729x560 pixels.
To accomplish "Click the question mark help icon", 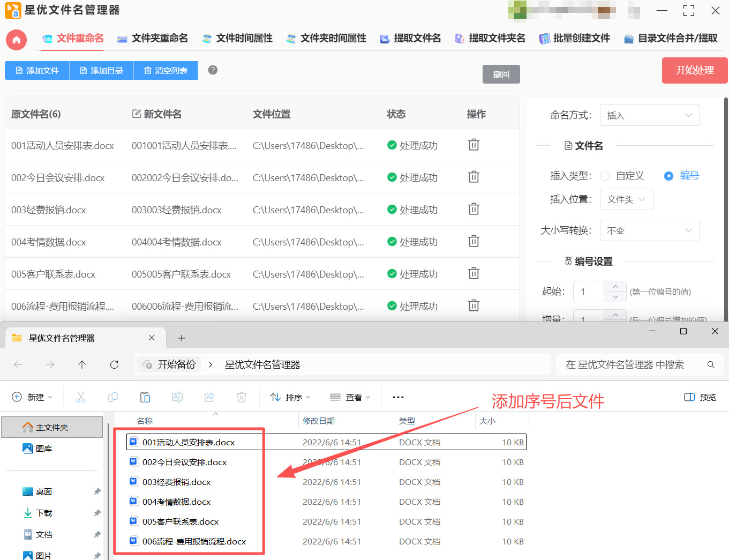I will [x=213, y=70].
